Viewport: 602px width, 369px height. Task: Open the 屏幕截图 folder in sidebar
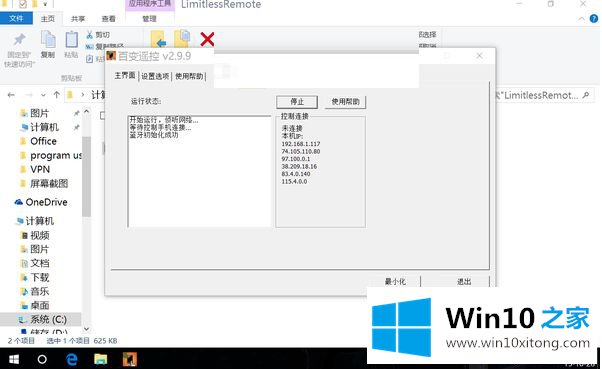click(x=49, y=184)
